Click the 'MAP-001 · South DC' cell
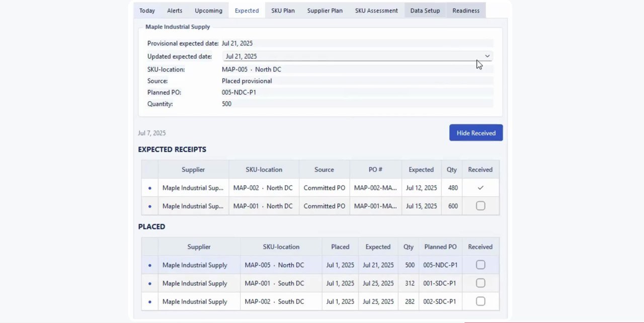The height and width of the screenshot is (323, 644). coord(281,283)
